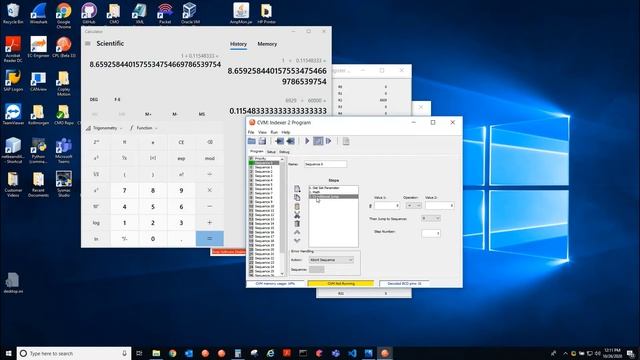The image size is (640, 360).
Task: Click the 0.11548333 history result entry
Action: [278, 106]
